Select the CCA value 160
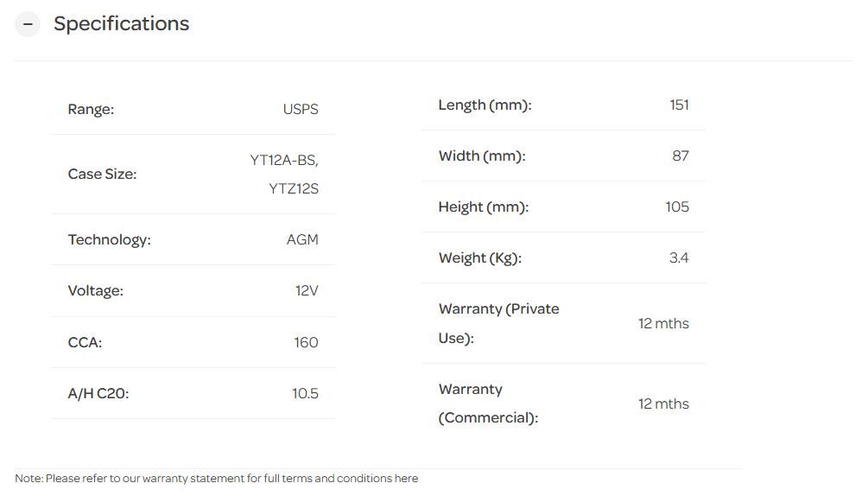Screen dimensions: 868x502 pyautogui.click(x=306, y=342)
